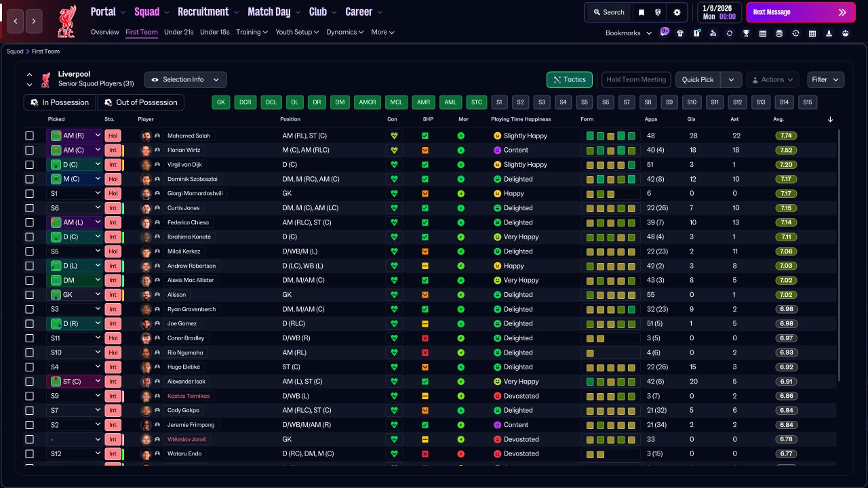868x488 pixels.
Task: Open the 9+ notifications speech bubble
Action: point(665,32)
